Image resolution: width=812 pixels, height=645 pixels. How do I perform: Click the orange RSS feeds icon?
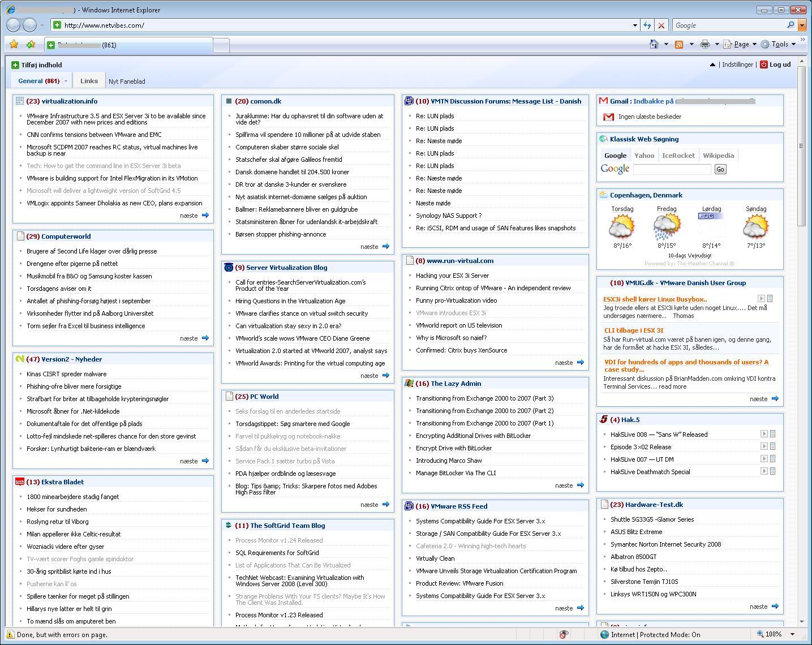679,44
